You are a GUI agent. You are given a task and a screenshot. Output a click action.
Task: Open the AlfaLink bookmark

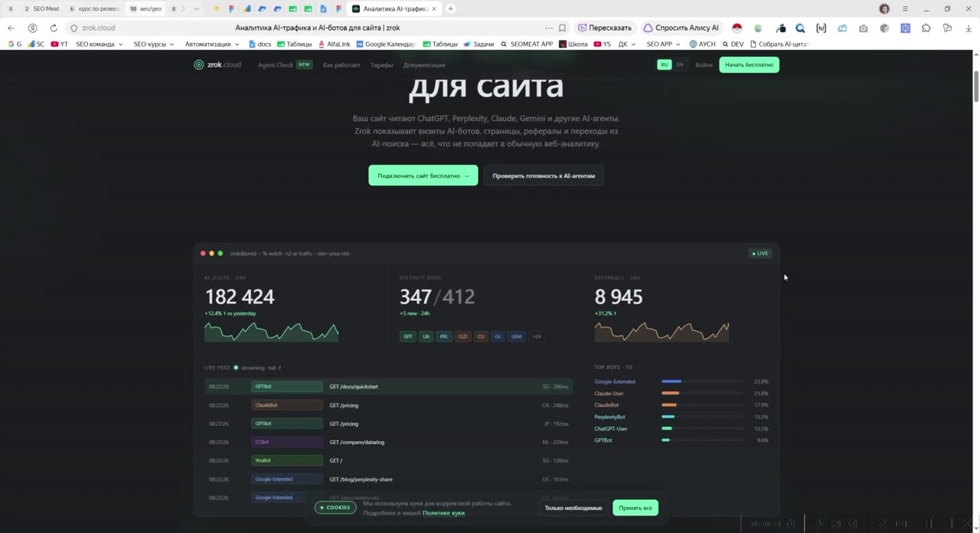(334, 44)
